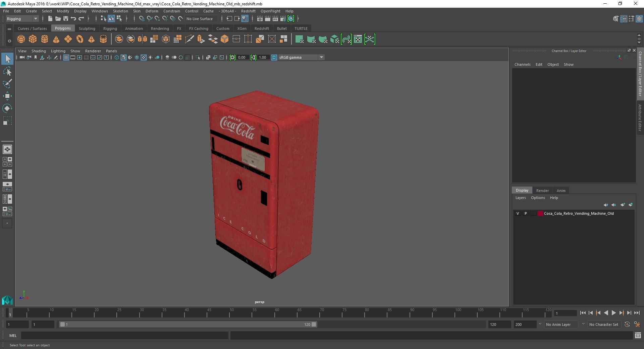Screen dimensions: 644x349
Task: Select the Paint Selection tool
Action: 7,84
